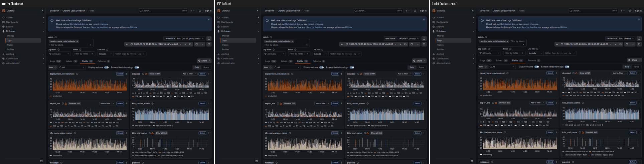The image size is (644, 164).
Task: Toggle Extract fields from logs in PR (after)
Action: (x=352, y=67)
